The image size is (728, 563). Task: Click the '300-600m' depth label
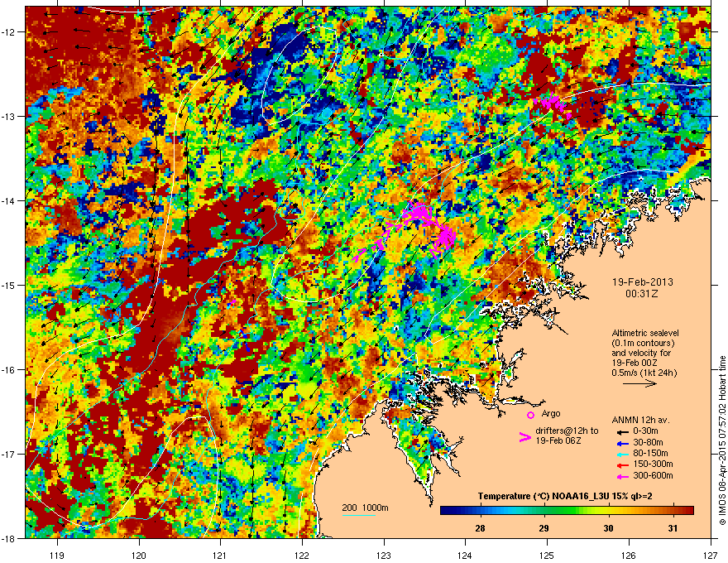click(x=653, y=476)
